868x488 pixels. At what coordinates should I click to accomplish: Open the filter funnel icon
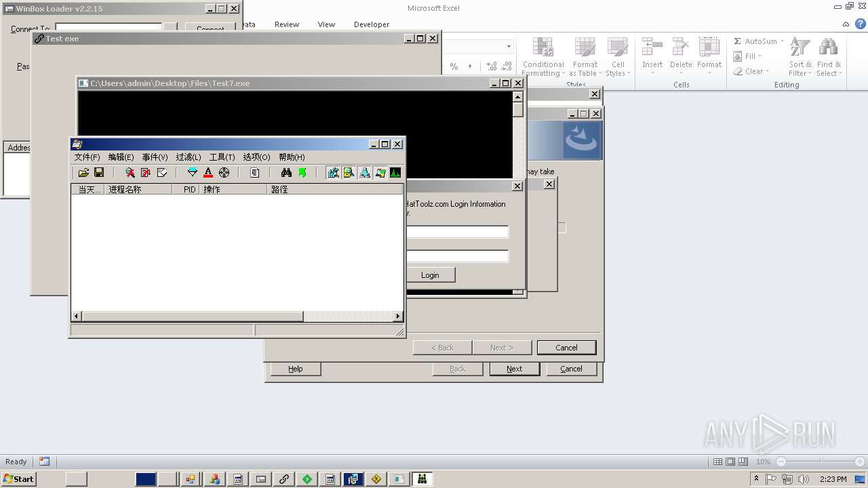tap(193, 173)
